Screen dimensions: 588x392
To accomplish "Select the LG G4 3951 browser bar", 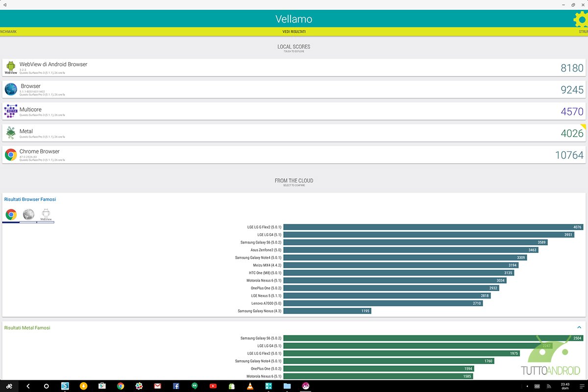I will tap(429, 235).
